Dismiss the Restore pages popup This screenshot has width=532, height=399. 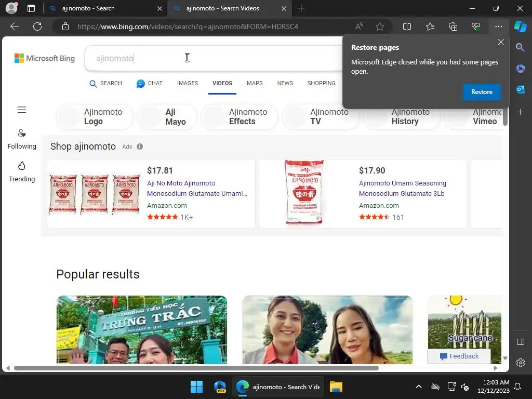coord(500,43)
